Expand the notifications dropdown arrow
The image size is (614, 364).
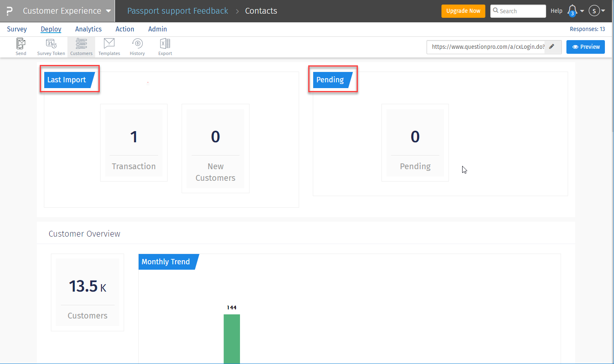[x=582, y=11]
